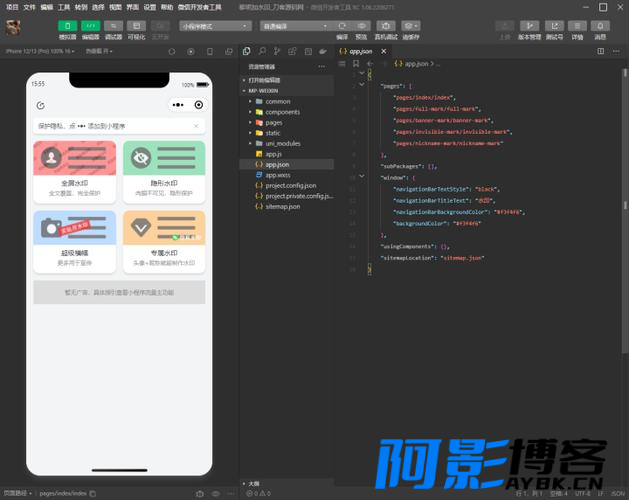This screenshot has width=629, height=500.
Task: Toggle the editor (编辑器) panel button
Action: tap(91, 26)
